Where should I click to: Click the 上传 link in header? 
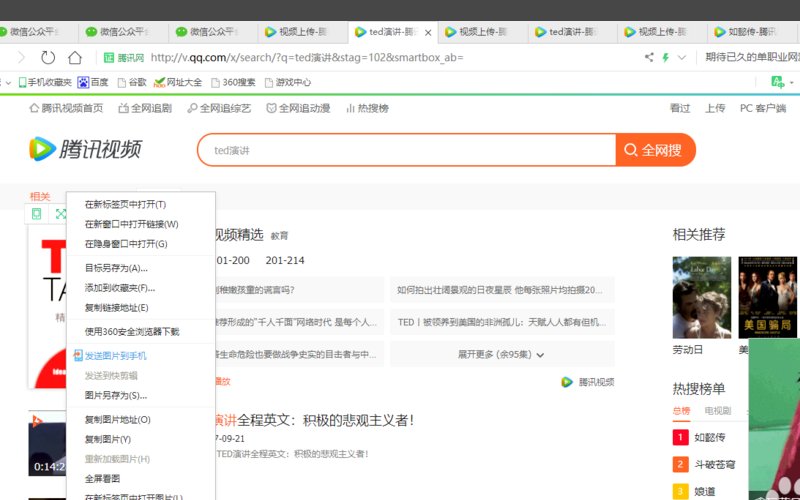[x=715, y=108]
